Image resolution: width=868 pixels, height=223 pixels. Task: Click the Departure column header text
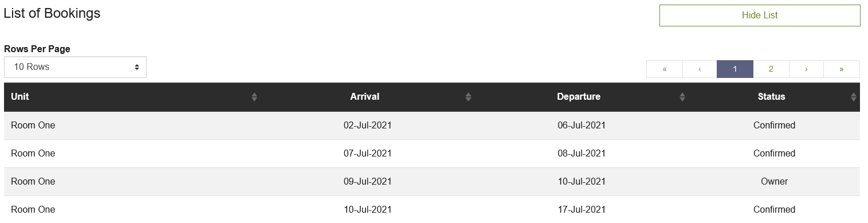coord(579,97)
